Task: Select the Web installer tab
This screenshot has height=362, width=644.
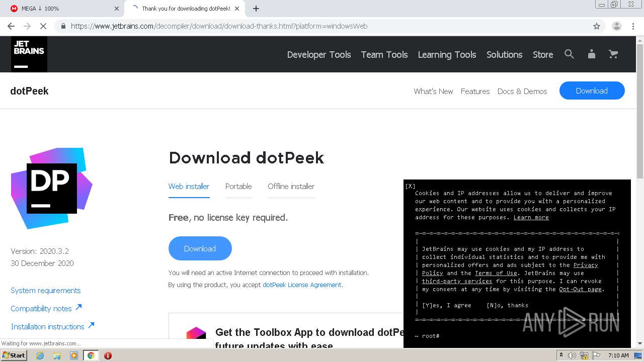Action: pyautogui.click(x=189, y=187)
